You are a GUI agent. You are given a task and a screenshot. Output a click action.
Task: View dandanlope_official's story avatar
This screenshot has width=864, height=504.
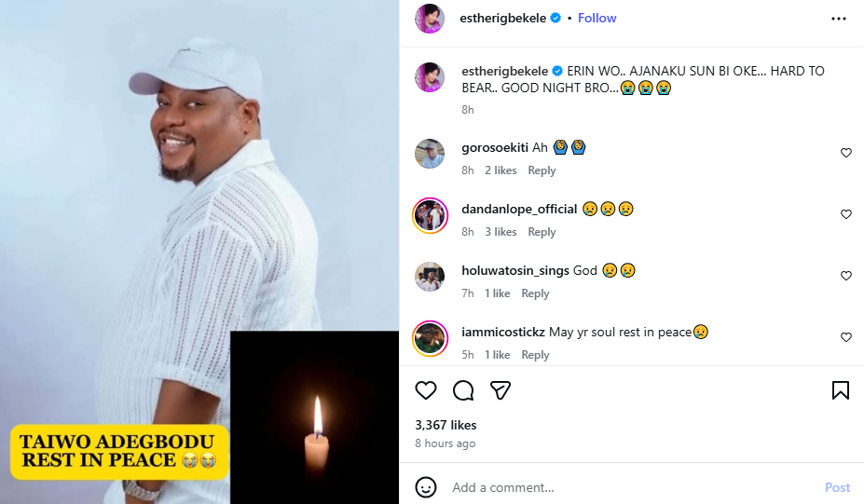(x=430, y=215)
